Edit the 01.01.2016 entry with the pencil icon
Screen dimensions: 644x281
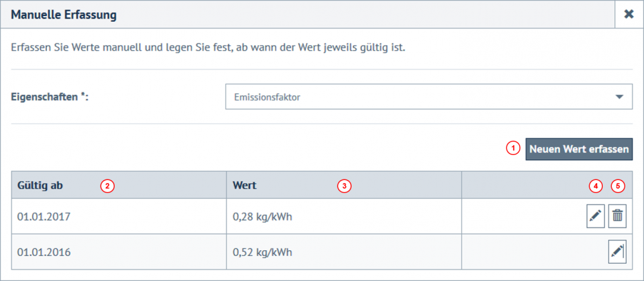pyautogui.click(x=617, y=251)
